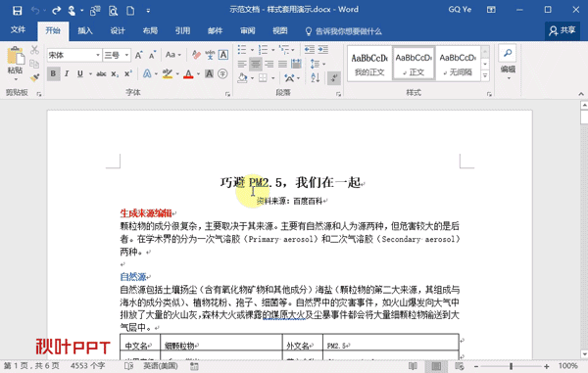This screenshot has height=373, width=588.
Task: Click the Decrease Indent icon
Action: tap(310, 49)
